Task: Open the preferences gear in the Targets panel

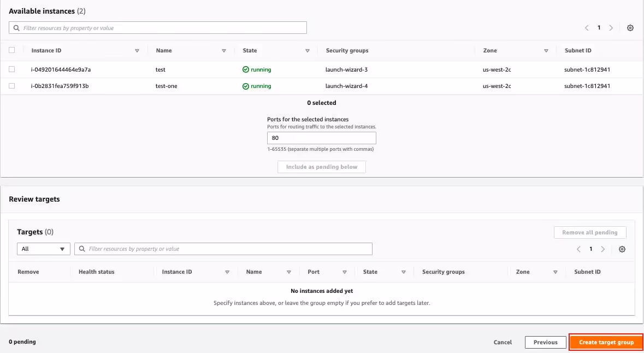Action: pyautogui.click(x=622, y=249)
